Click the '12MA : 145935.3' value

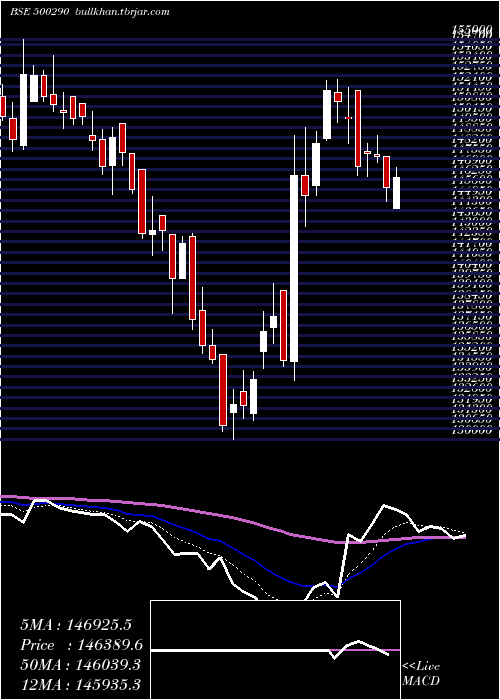[x=80, y=684]
